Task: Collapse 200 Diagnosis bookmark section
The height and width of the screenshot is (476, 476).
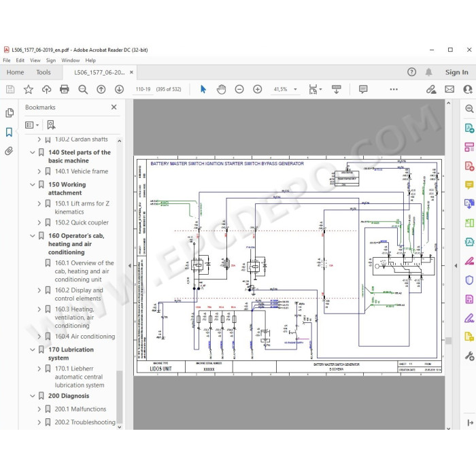Action: pyautogui.click(x=33, y=396)
